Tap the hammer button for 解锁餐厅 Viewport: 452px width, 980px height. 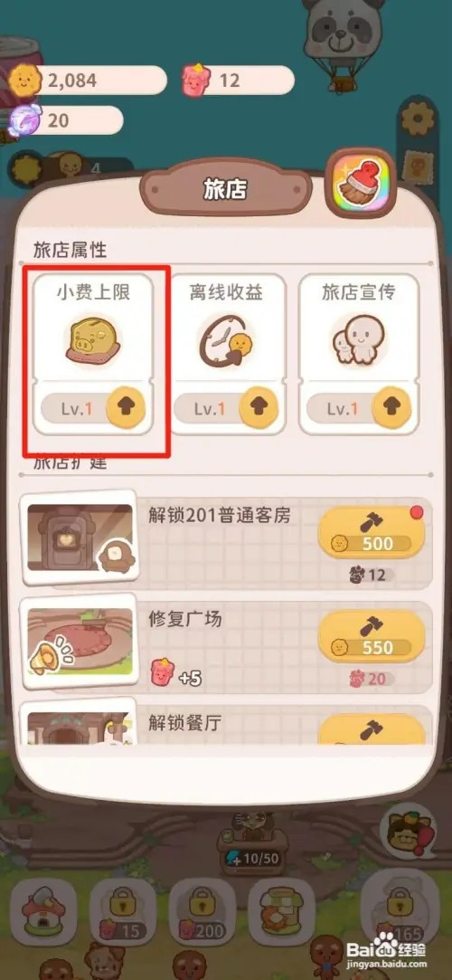pos(372,728)
